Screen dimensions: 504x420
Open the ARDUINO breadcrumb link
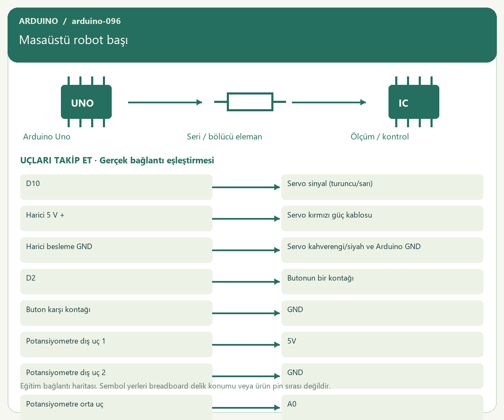pos(39,21)
